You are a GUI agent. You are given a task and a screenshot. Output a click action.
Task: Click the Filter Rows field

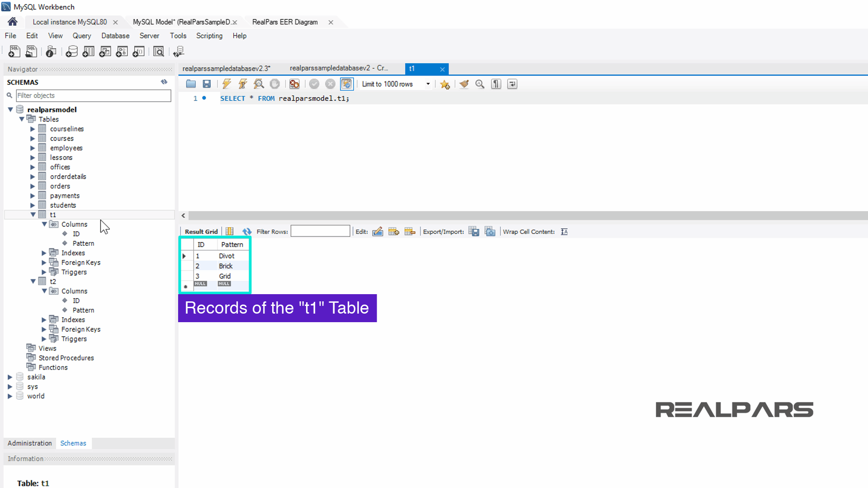[x=320, y=231]
